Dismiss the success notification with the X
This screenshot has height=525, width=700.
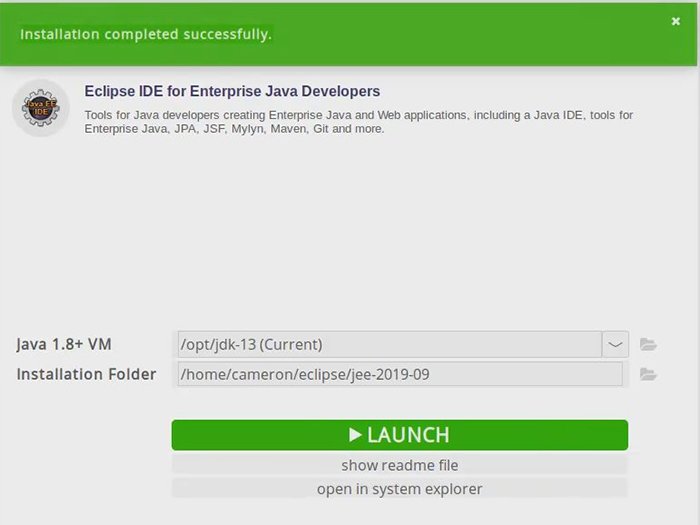676,21
